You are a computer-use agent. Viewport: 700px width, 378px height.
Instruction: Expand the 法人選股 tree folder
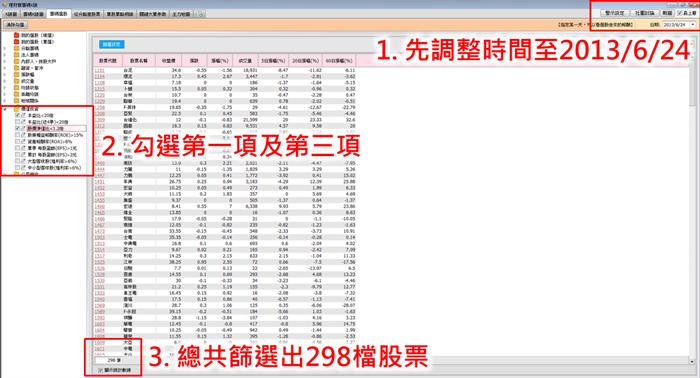click(5, 55)
